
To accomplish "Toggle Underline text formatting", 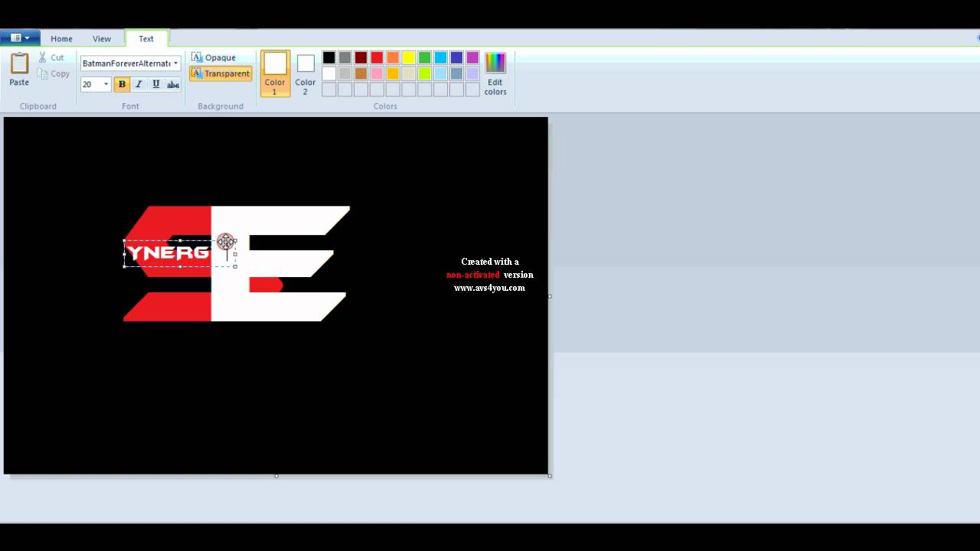I will 156,84.
